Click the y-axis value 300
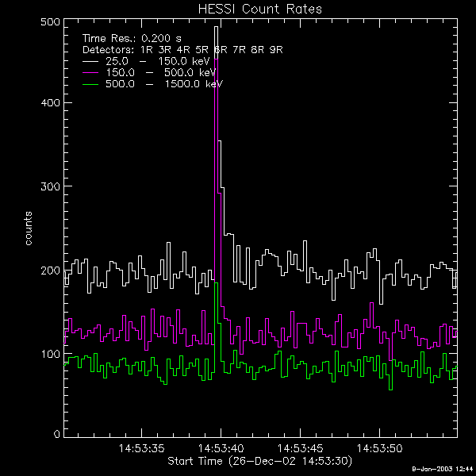This screenshot has width=476, height=476. click(51, 186)
